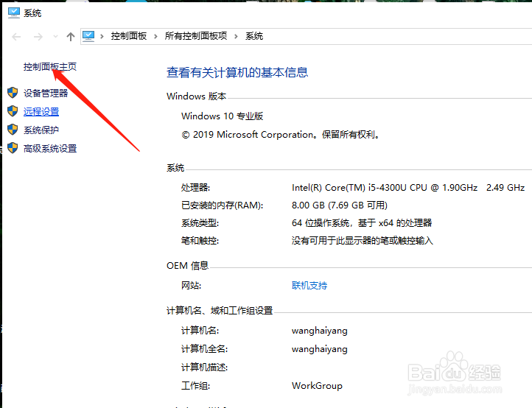Click the OEM 信息 section header
532x408 pixels.
[x=188, y=266]
